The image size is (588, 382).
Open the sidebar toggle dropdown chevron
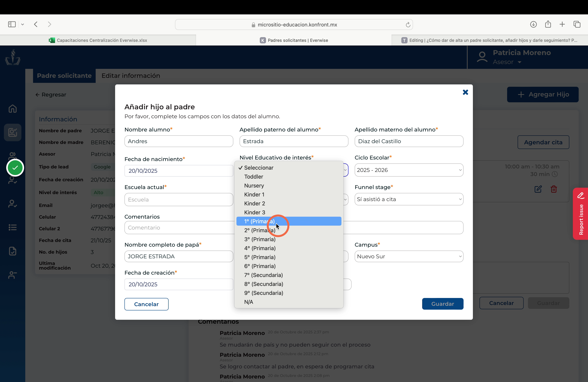23,25
